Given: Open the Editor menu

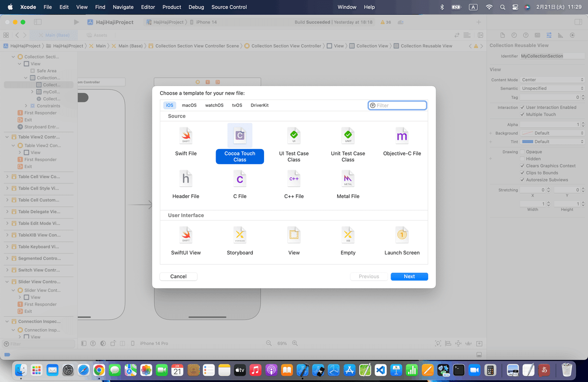Looking at the screenshot, I should [148, 7].
